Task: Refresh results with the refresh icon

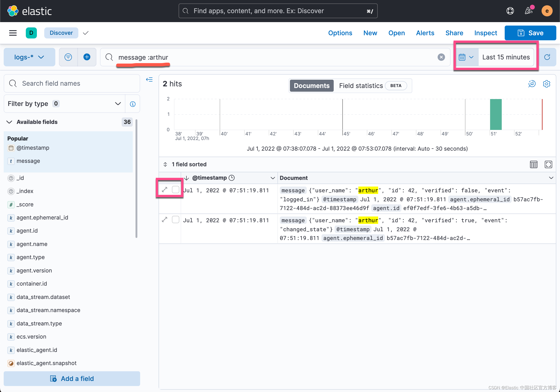Action: pyautogui.click(x=547, y=57)
